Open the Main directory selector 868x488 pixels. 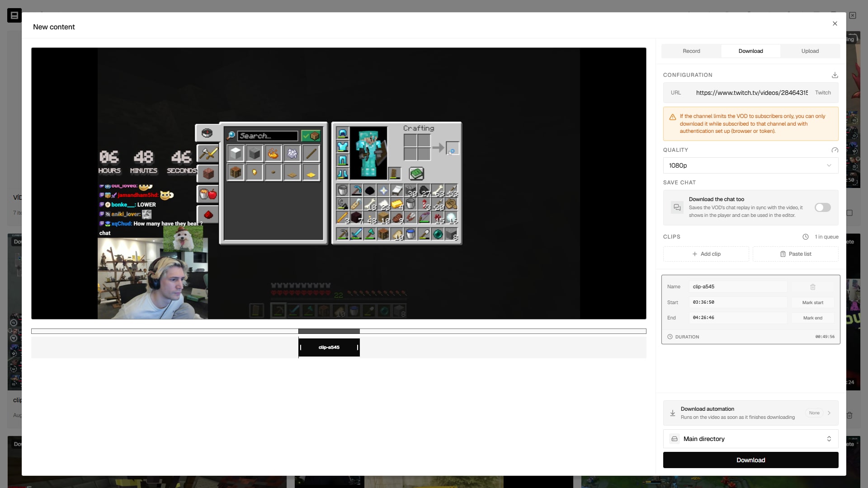[x=750, y=439]
